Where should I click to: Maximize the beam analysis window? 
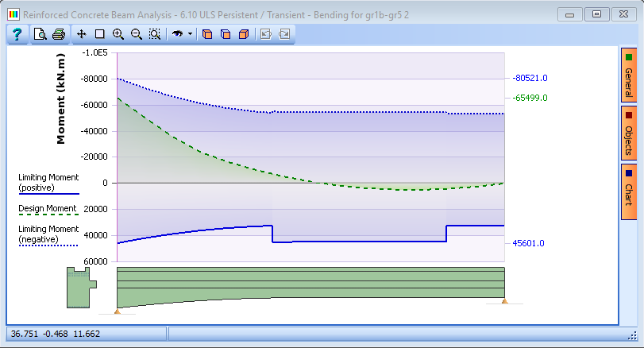tap(596, 14)
